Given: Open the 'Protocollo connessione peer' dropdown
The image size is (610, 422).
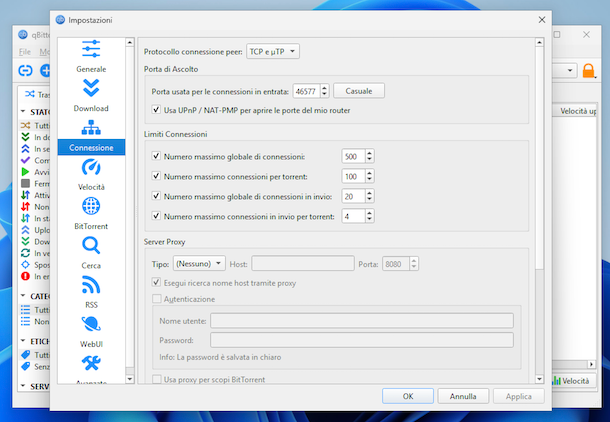Looking at the screenshot, I should 273,51.
